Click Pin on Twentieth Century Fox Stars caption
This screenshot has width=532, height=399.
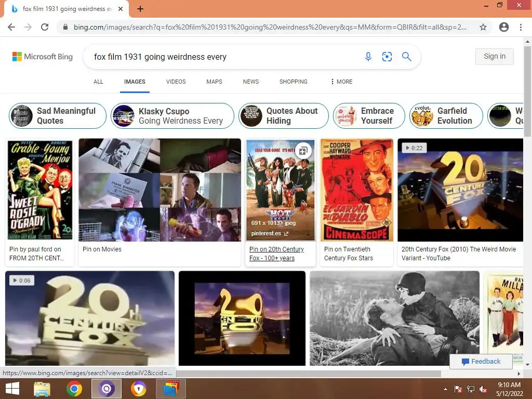pos(349,254)
